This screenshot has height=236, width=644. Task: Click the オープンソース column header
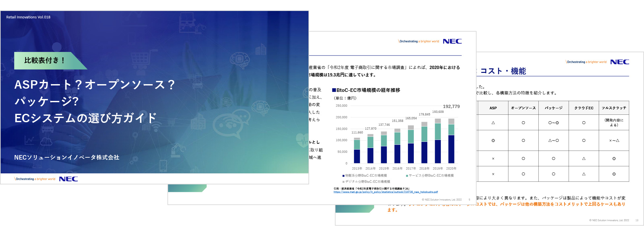pyautogui.click(x=523, y=108)
